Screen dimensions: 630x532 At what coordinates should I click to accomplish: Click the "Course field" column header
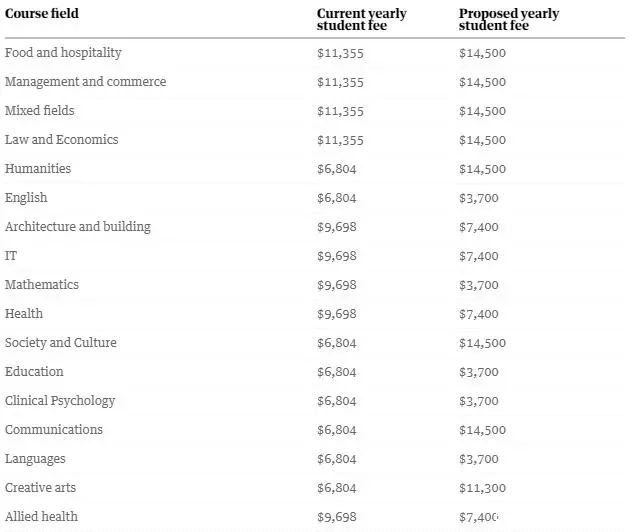pos(42,14)
